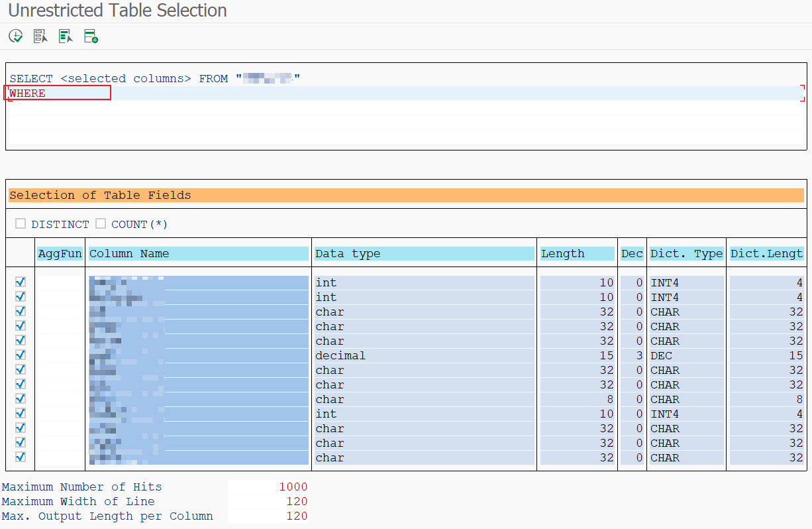Screen dimensions: 812x529
Task: Click the 'Maximum Width of Line' label
Action: point(78,502)
